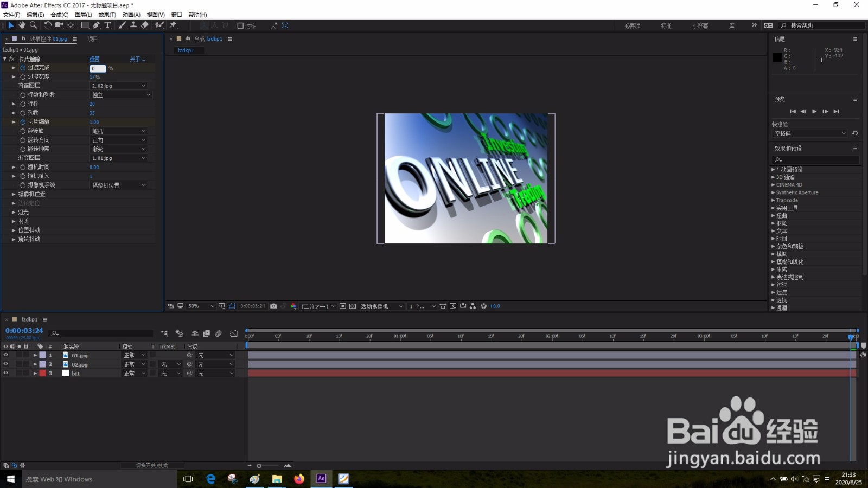Enable the 对齐 snapping checkbox
Viewport: 868px width, 488px height.
point(240,25)
